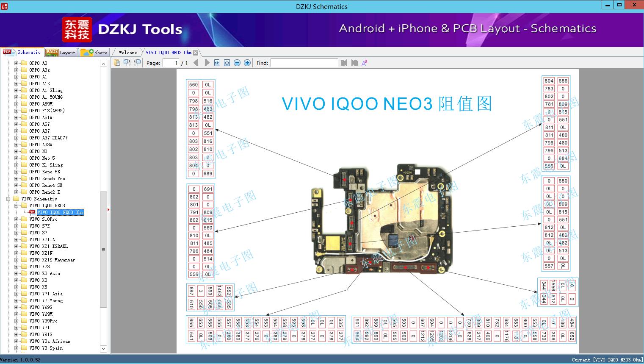Find next search match
Viewport: 644px width, 364px height.
click(354, 63)
